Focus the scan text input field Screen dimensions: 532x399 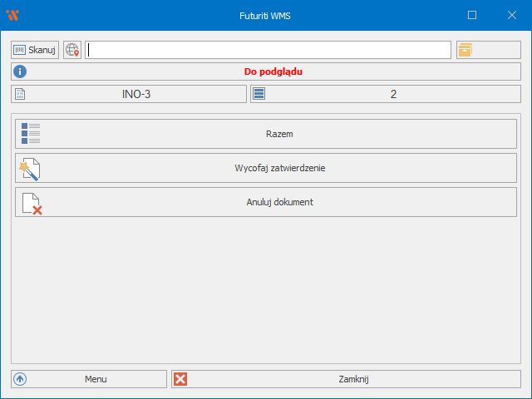tap(268, 50)
